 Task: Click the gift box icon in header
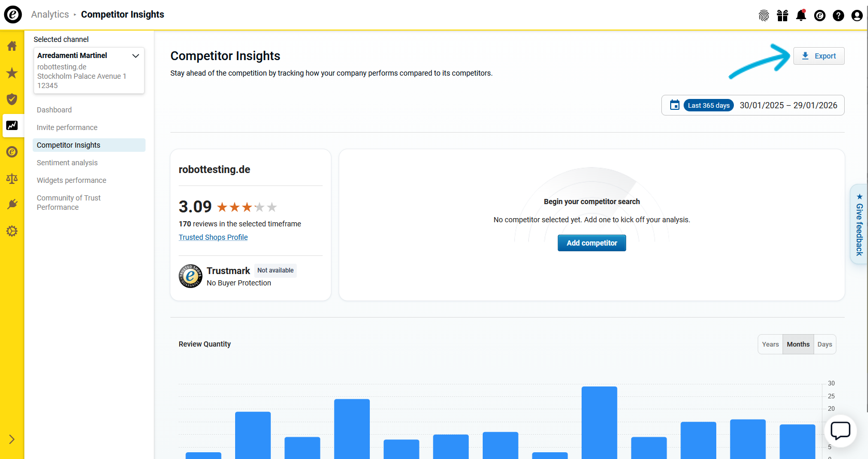click(782, 16)
